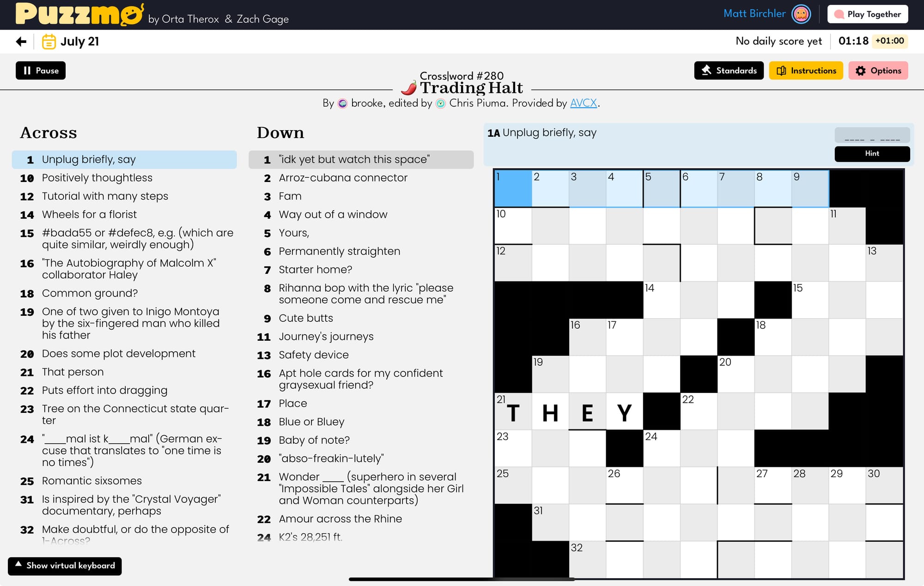
Task: Click the back navigation arrow
Action: pyautogui.click(x=19, y=42)
